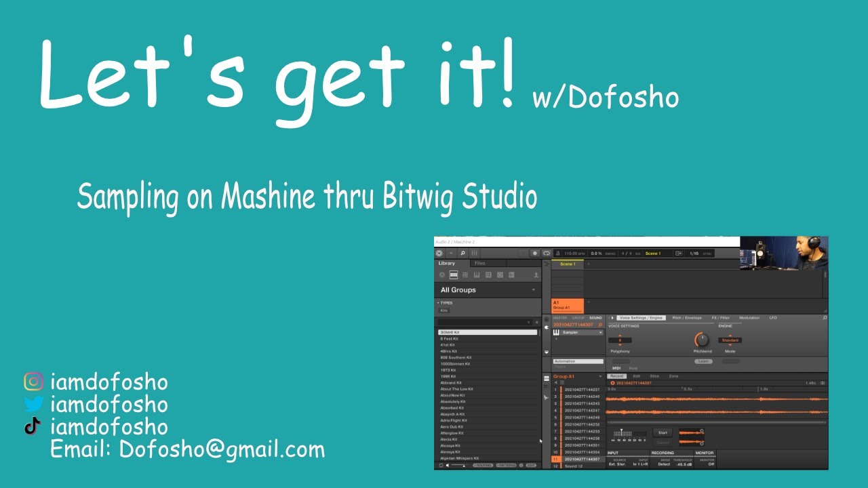Open the All Groups product dropdown
Screen dimensions: 868x488
[488, 290]
